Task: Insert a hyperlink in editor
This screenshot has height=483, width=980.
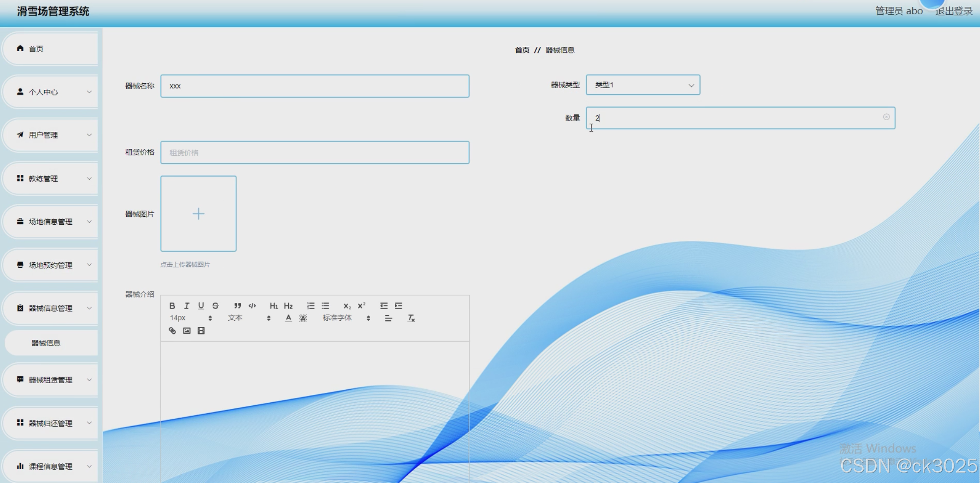Action: coord(172,331)
